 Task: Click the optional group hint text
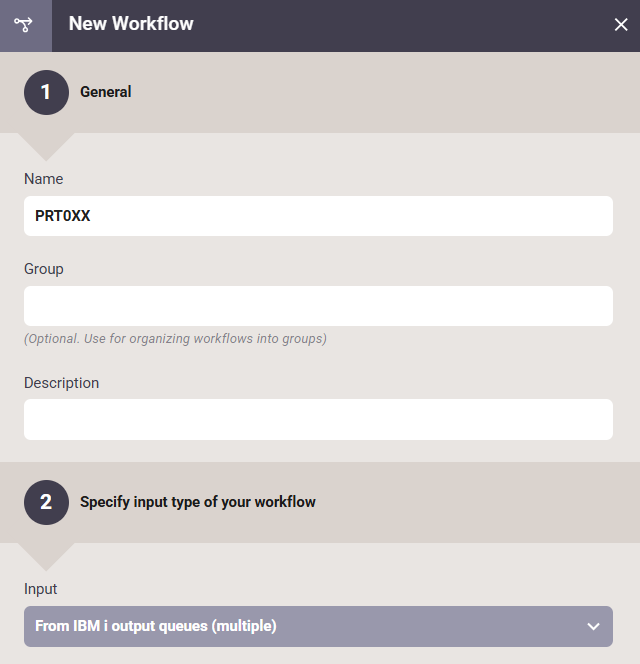pyautogui.click(x=175, y=339)
